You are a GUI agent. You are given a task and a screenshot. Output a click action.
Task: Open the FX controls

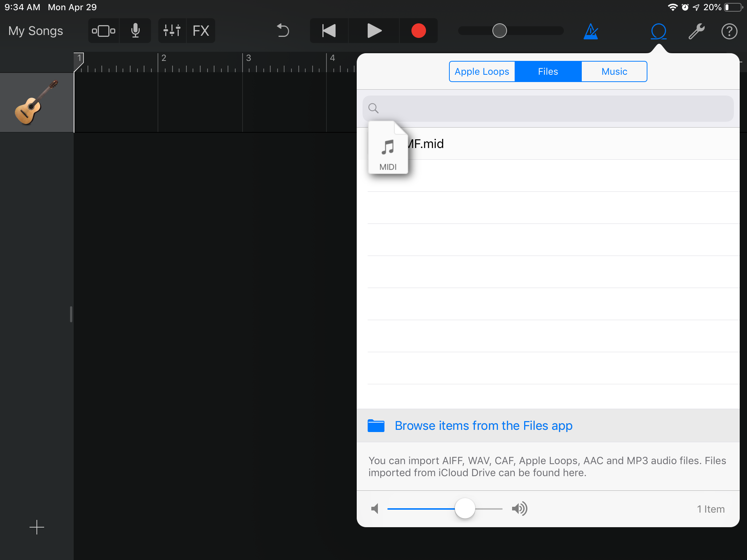point(201,31)
